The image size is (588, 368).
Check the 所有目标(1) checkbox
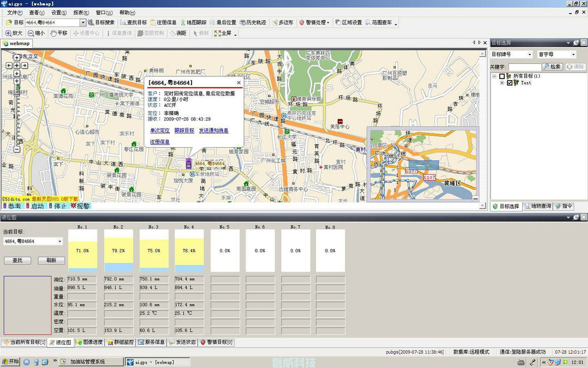pyautogui.click(x=502, y=76)
